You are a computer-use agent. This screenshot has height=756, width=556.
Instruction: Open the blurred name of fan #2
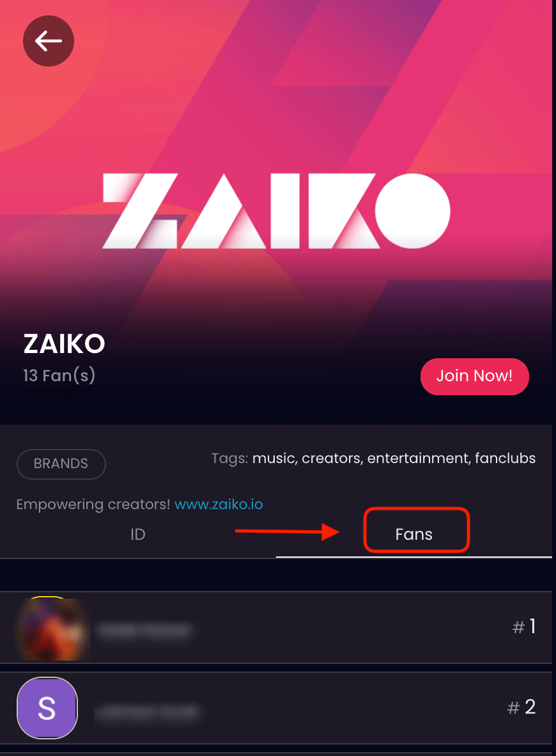coord(147,712)
